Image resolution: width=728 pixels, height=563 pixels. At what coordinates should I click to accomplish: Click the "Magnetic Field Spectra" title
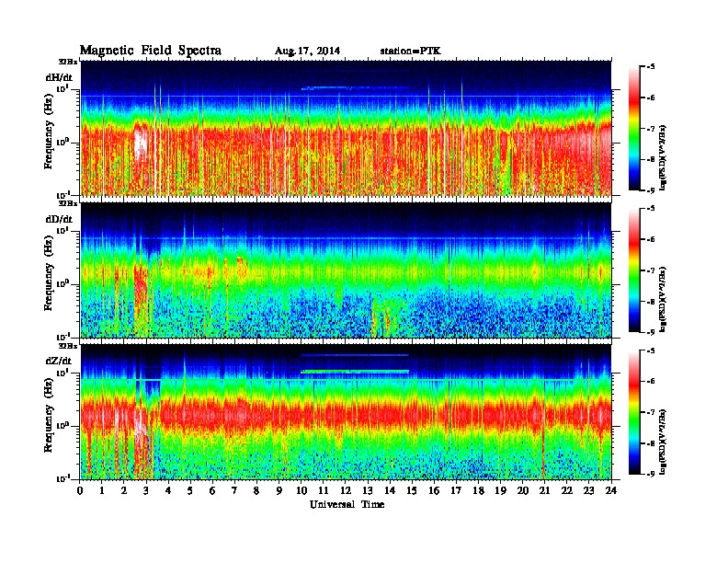click(x=151, y=51)
